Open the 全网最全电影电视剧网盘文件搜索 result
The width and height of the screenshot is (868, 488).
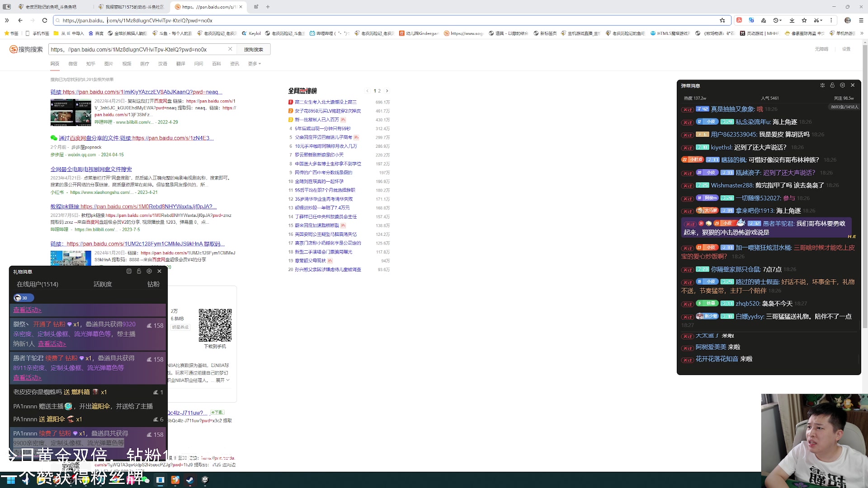pos(91,169)
